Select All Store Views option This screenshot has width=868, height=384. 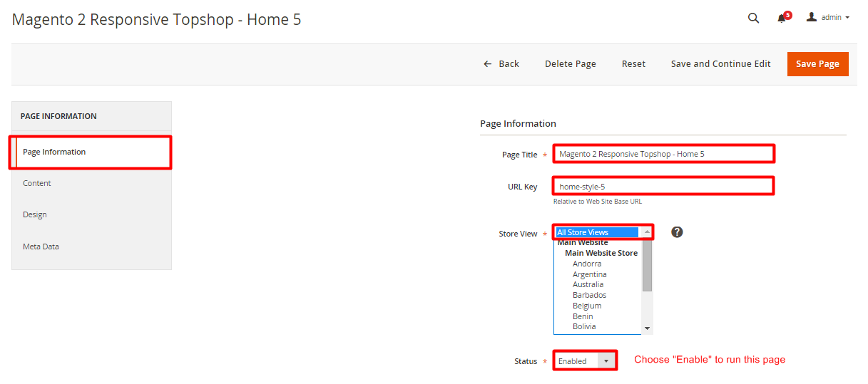(598, 232)
